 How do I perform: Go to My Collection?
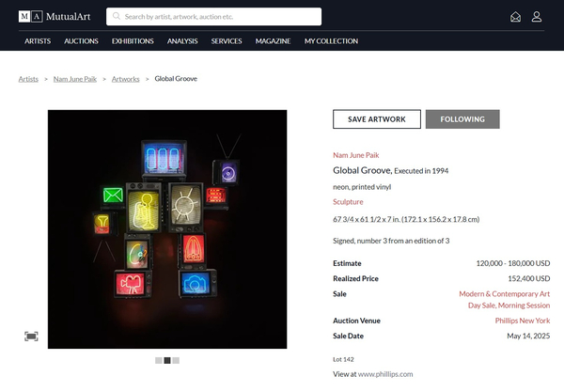331,41
